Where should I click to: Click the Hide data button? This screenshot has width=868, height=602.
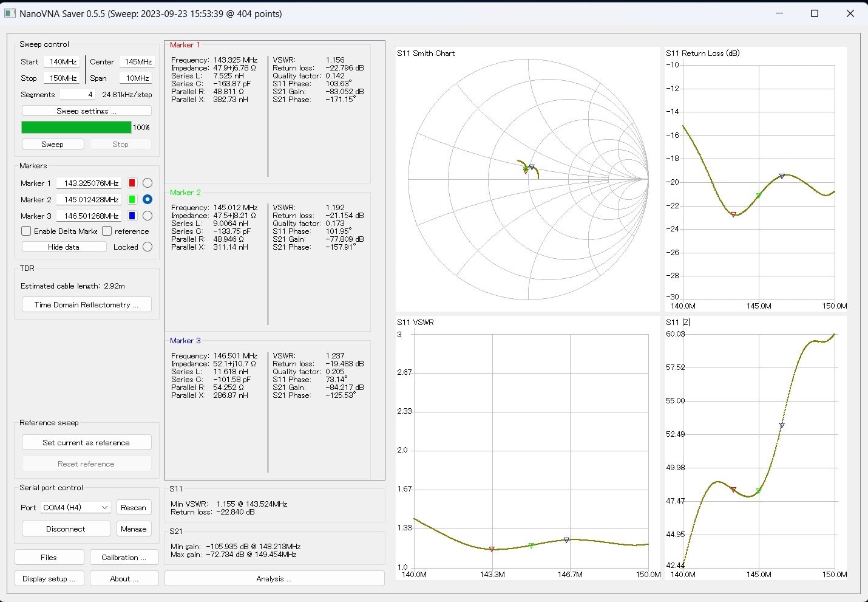click(64, 247)
